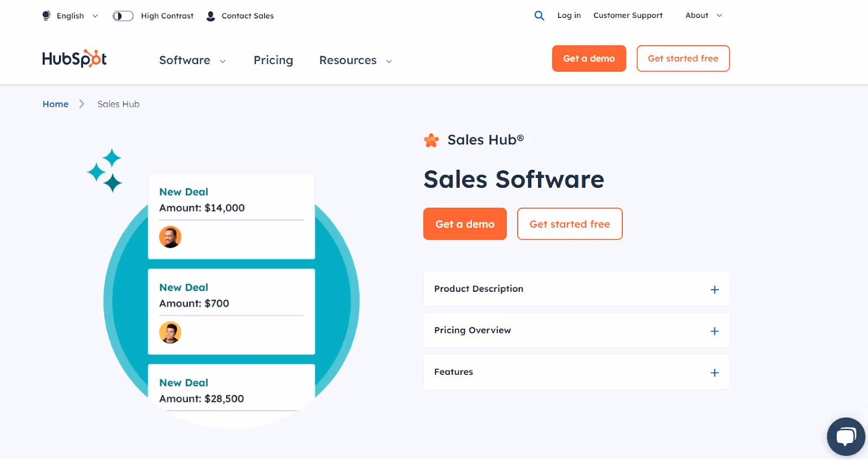The width and height of the screenshot is (868, 460).
Task: Click the Sales Hub breadcrumb text
Action: point(118,104)
